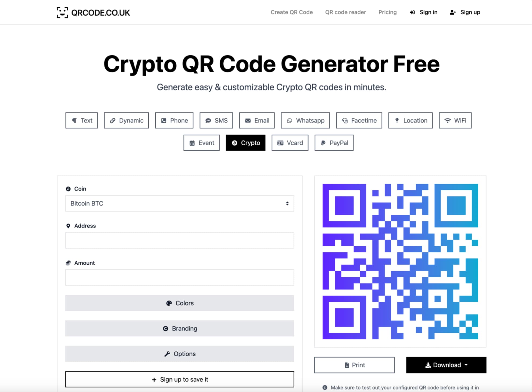The image size is (532, 392).
Task: Expand the Colors customization panel
Action: [180, 303]
